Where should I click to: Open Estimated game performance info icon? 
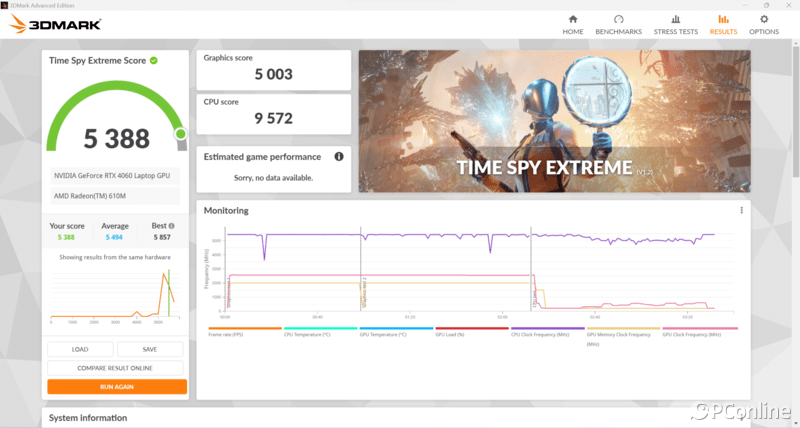[x=339, y=157]
